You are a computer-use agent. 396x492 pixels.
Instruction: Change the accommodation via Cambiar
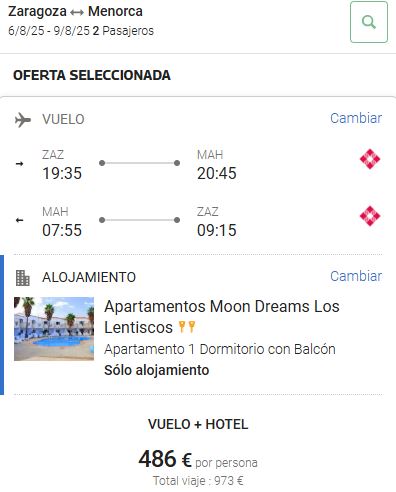tap(356, 276)
